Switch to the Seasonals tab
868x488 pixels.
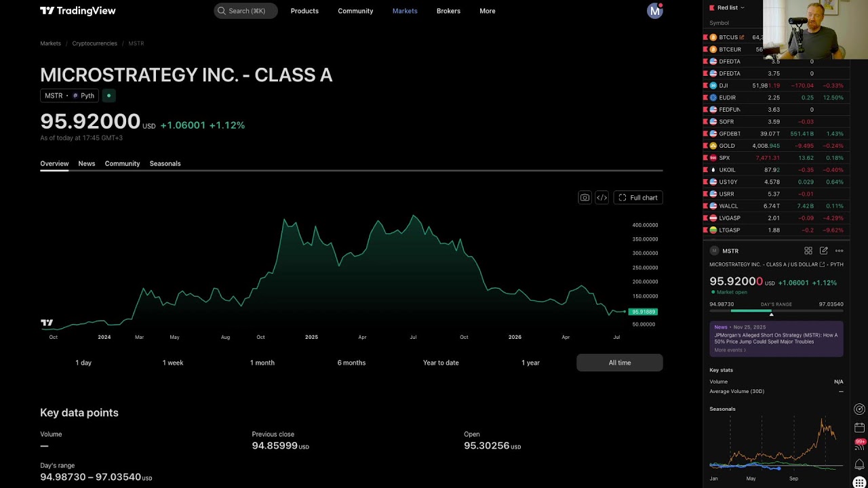click(165, 163)
